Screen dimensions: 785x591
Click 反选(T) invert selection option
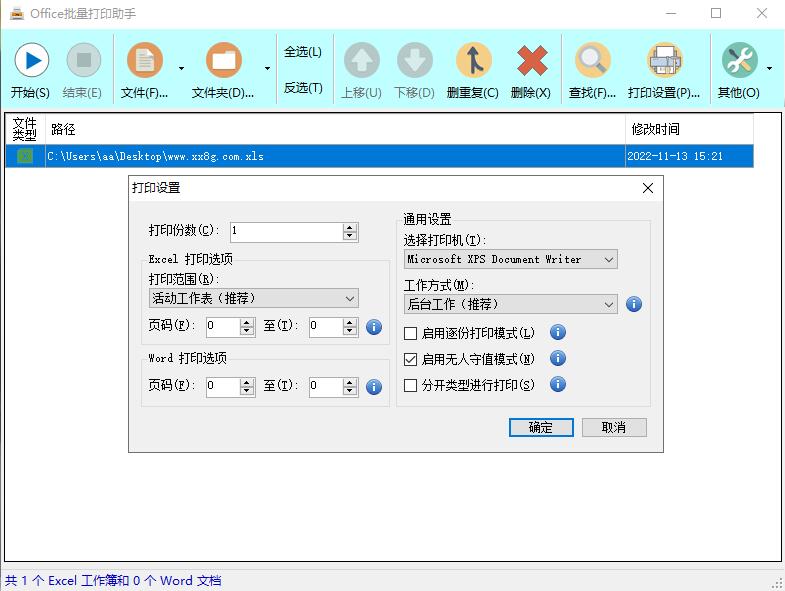coord(303,88)
